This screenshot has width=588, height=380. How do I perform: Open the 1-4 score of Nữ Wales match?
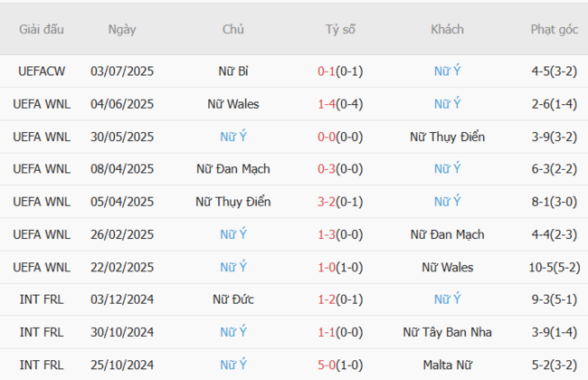326,103
